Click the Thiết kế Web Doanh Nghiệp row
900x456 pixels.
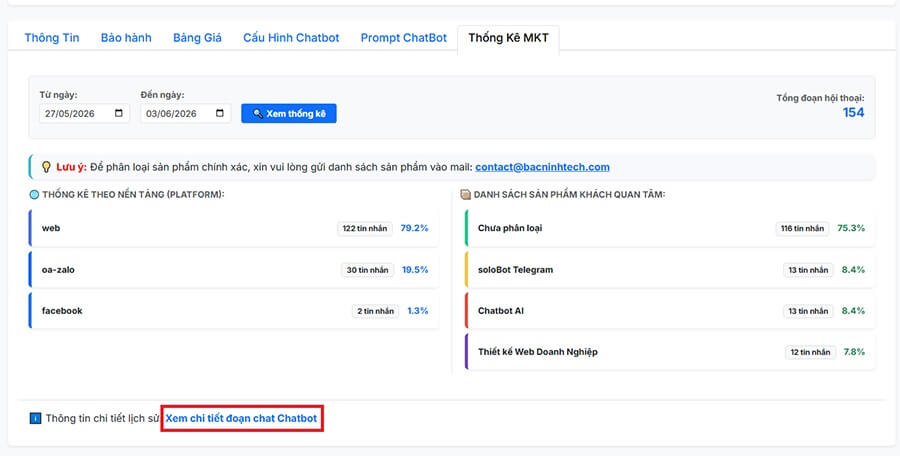click(x=670, y=351)
